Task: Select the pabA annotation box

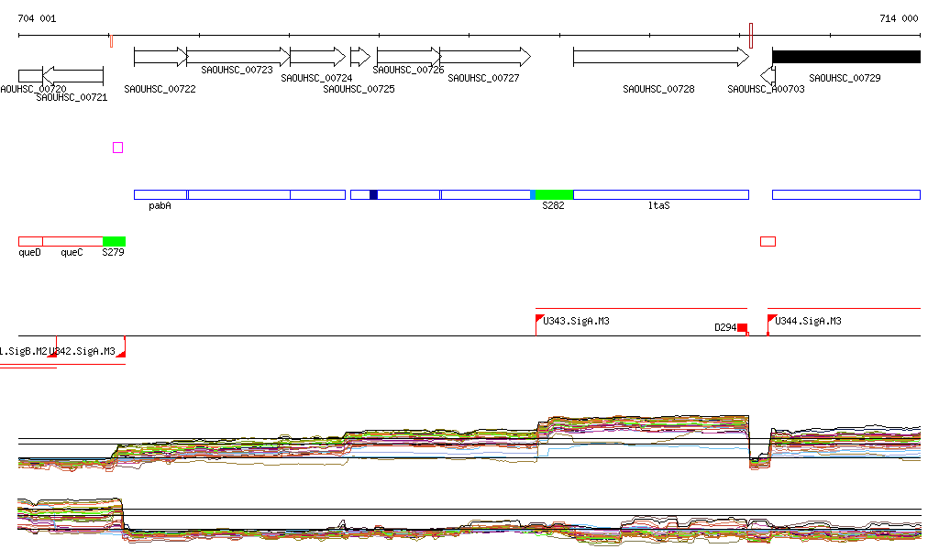Action: [x=160, y=194]
